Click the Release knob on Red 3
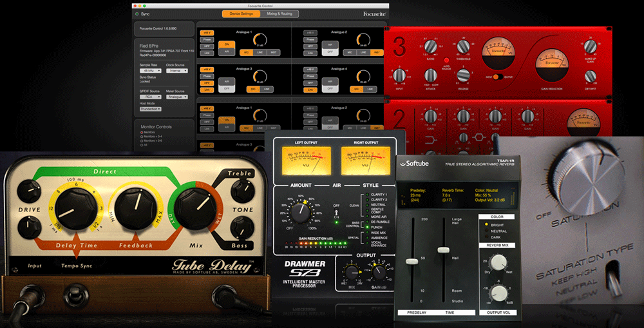Screen dimensions: 644x328 tap(463, 75)
